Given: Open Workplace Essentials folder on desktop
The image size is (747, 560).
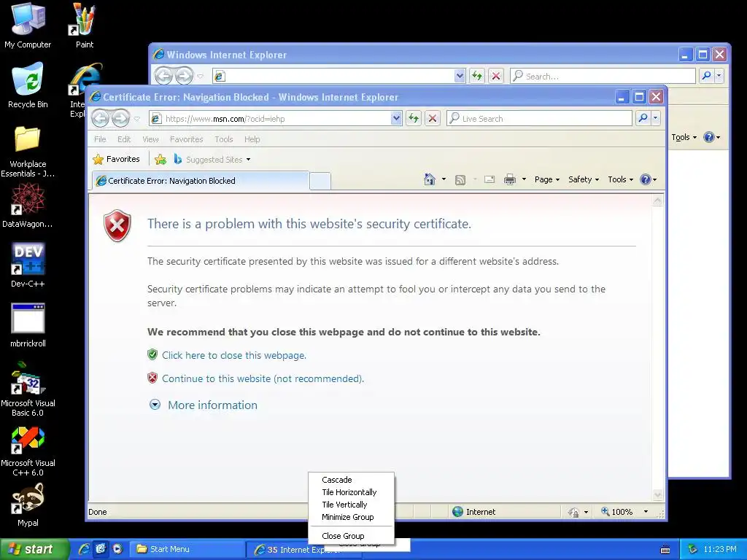Looking at the screenshot, I should point(28,150).
